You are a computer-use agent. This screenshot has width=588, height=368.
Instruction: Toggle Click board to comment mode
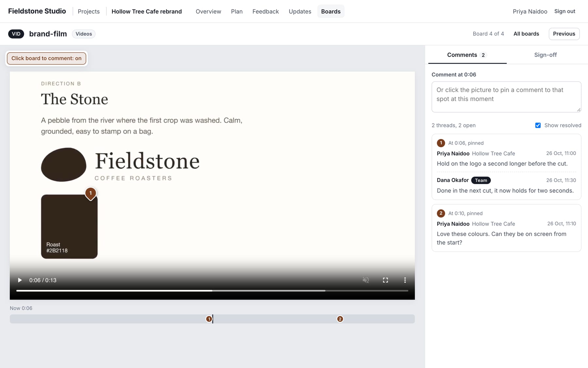(46, 58)
